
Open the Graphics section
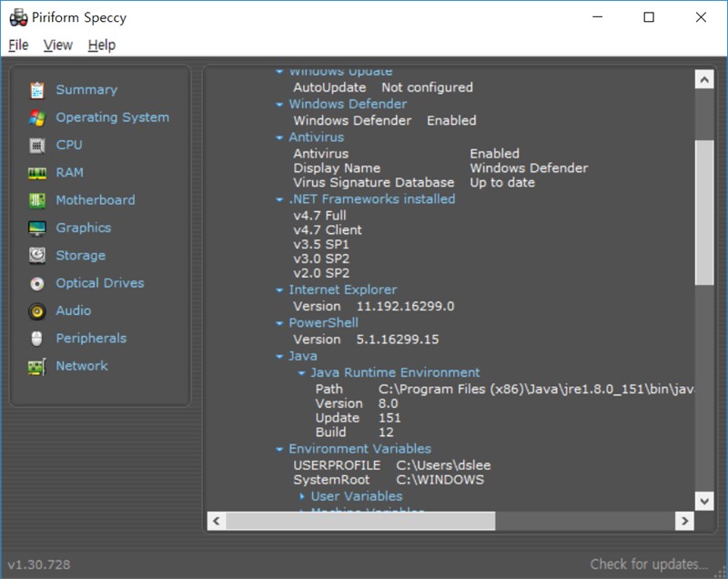click(x=83, y=228)
